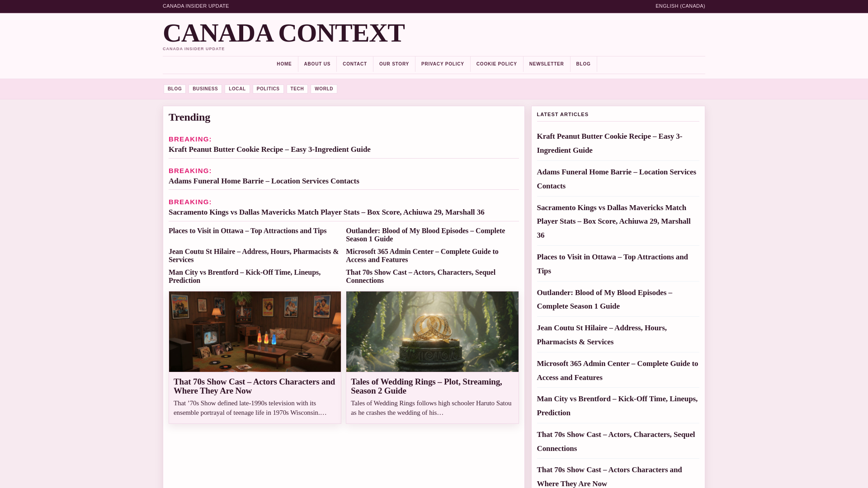Viewport: 868px width, 488px height.
Task: Click the Latest Articles sidebar heading
Action: (x=562, y=115)
